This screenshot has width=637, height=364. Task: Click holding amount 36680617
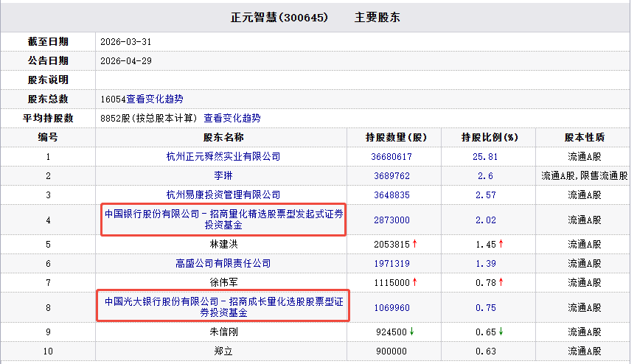pos(391,157)
